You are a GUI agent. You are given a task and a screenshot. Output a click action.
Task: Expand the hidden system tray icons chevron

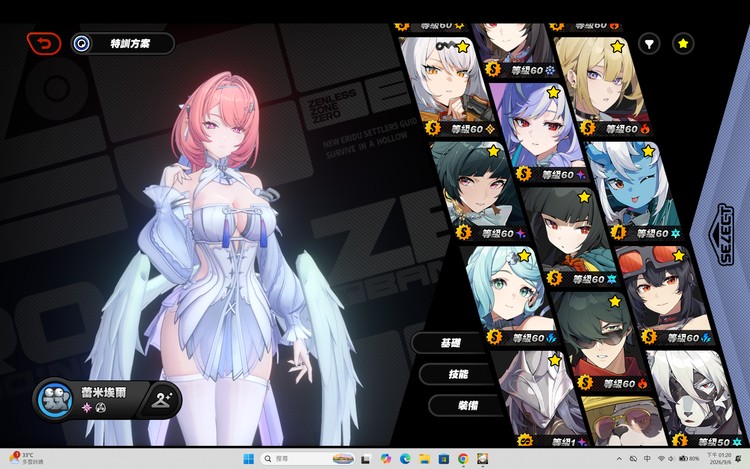(619, 459)
